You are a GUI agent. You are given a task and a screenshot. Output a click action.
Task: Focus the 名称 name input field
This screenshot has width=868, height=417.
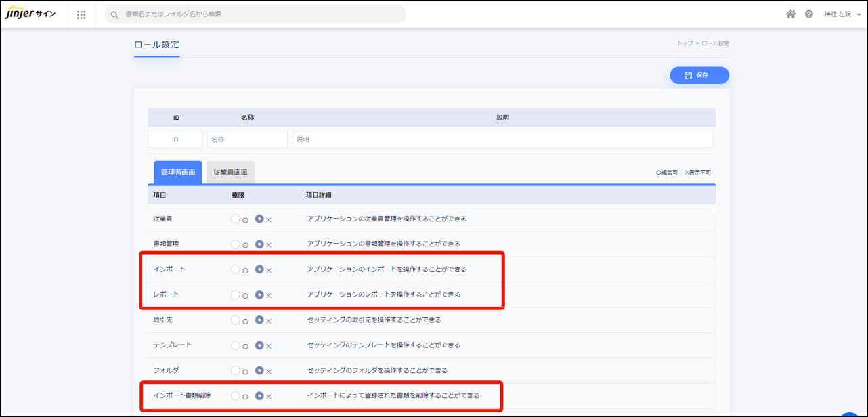click(247, 139)
